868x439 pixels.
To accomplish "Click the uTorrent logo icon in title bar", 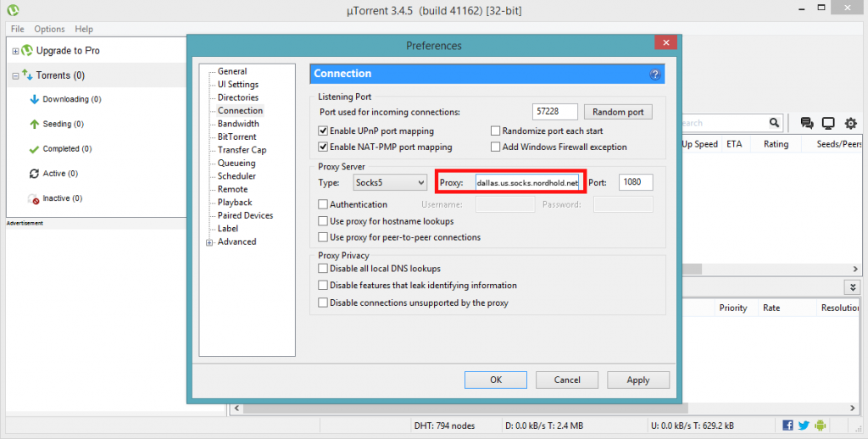I will tap(13, 10).
